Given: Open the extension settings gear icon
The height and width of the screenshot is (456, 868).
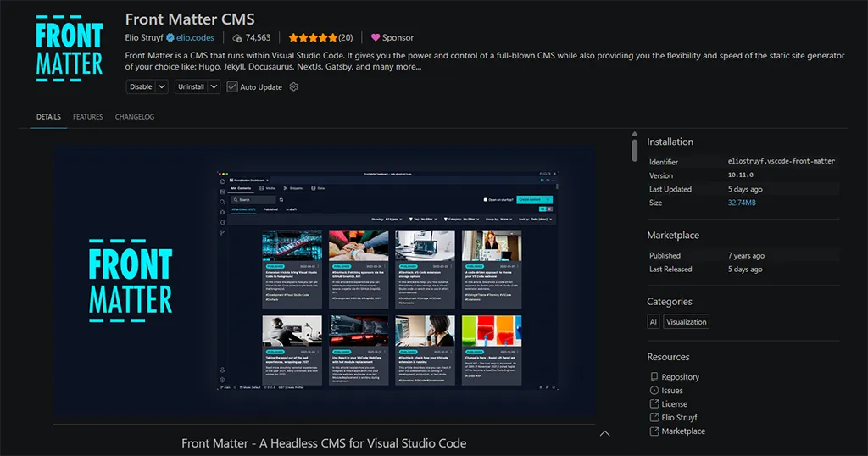Looking at the screenshot, I should coord(294,87).
